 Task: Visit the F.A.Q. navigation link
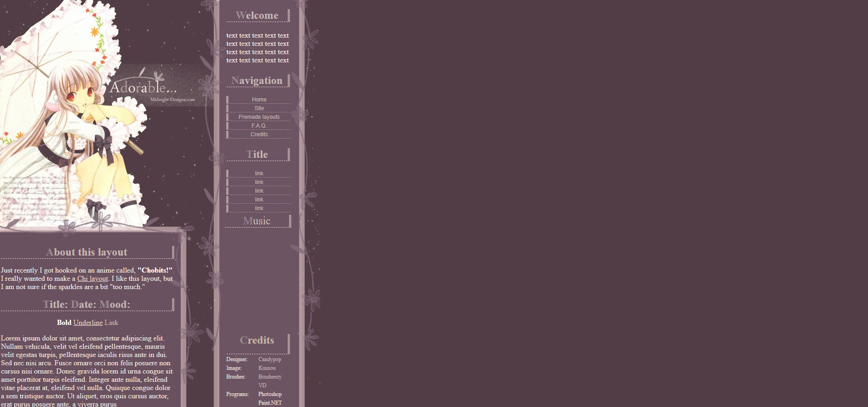259,126
